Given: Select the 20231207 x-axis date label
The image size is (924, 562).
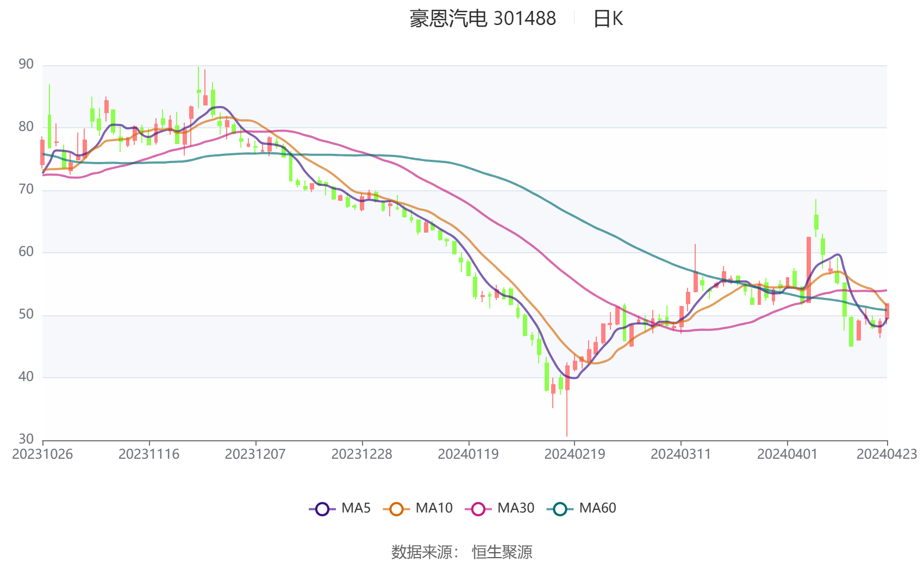Looking at the screenshot, I should [x=255, y=454].
